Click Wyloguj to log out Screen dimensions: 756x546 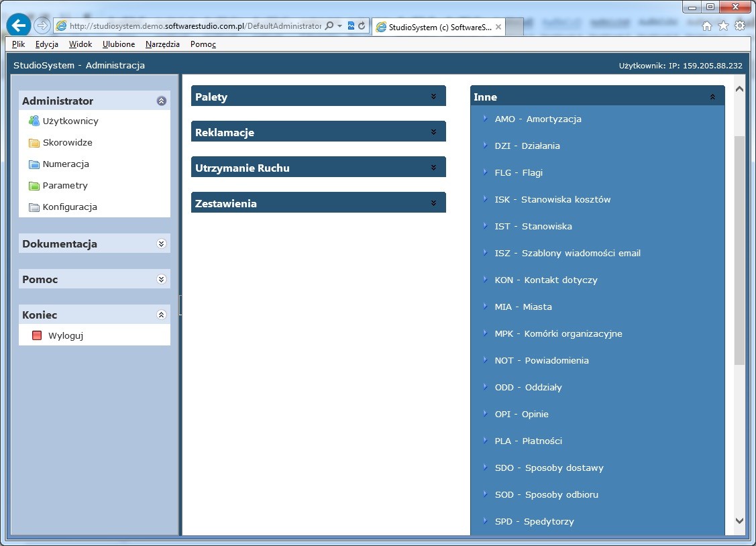pos(66,335)
